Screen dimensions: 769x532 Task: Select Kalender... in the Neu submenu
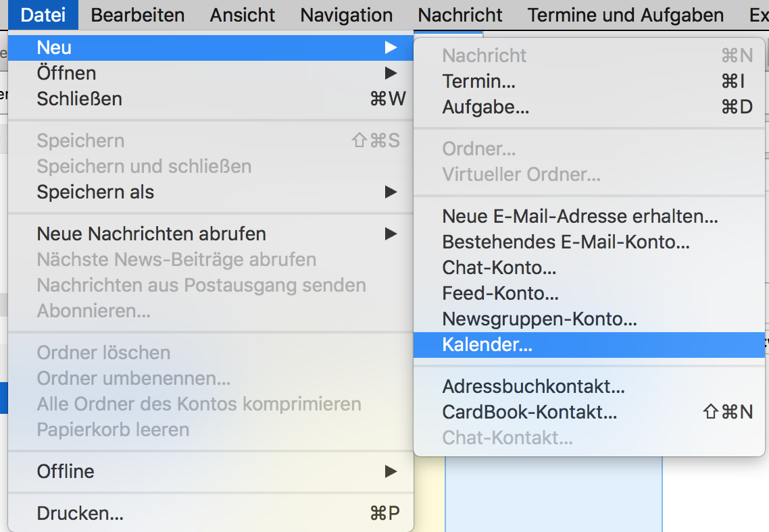point(487,345)
